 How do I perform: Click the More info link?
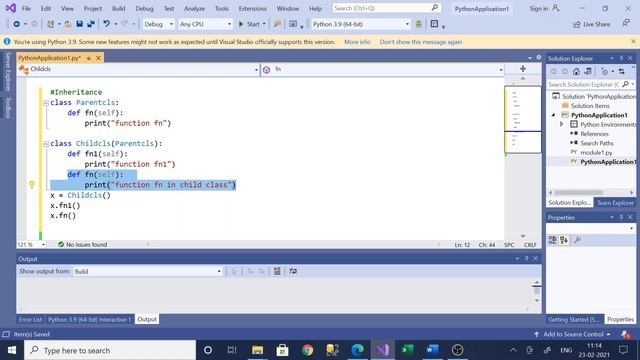pos(357,42)
